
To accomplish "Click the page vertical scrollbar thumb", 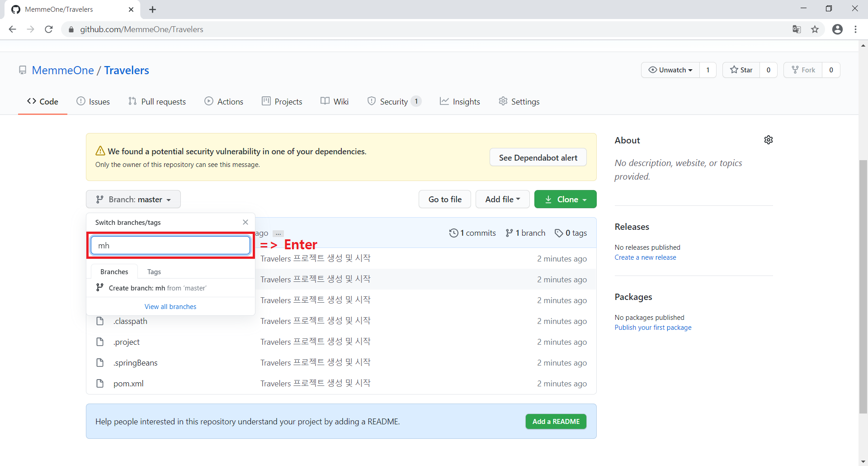I will pyautogui.click(x=863, y=286).
